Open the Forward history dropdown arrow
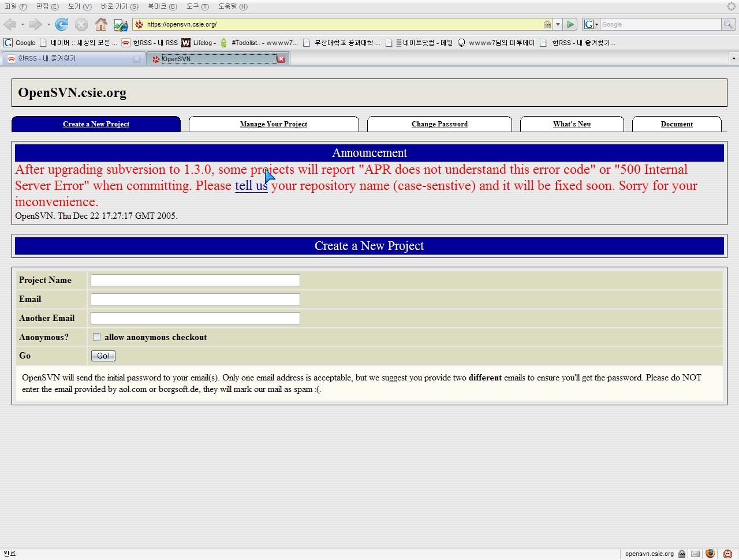Screen dimensions: 739x560 [48, 24]
